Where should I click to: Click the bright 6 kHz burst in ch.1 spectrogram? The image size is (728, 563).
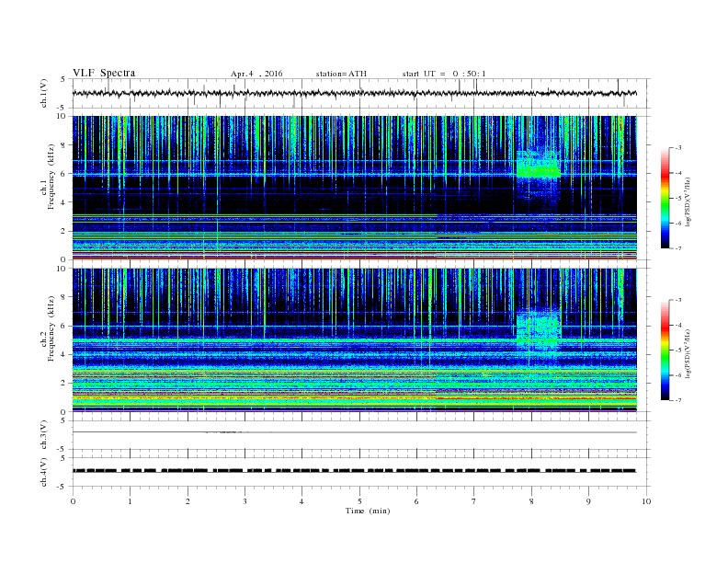tap(539, 168)
